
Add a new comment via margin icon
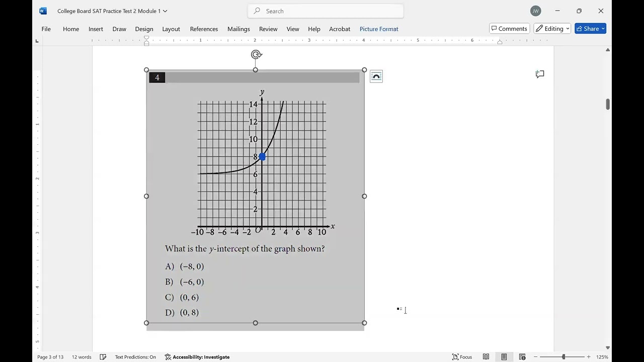[540, 74]
